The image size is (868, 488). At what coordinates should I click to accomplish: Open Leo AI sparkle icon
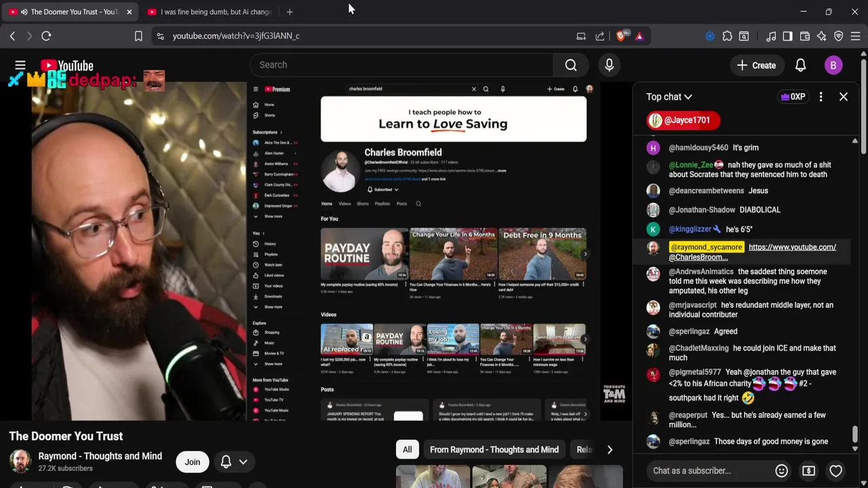[821, 36]
